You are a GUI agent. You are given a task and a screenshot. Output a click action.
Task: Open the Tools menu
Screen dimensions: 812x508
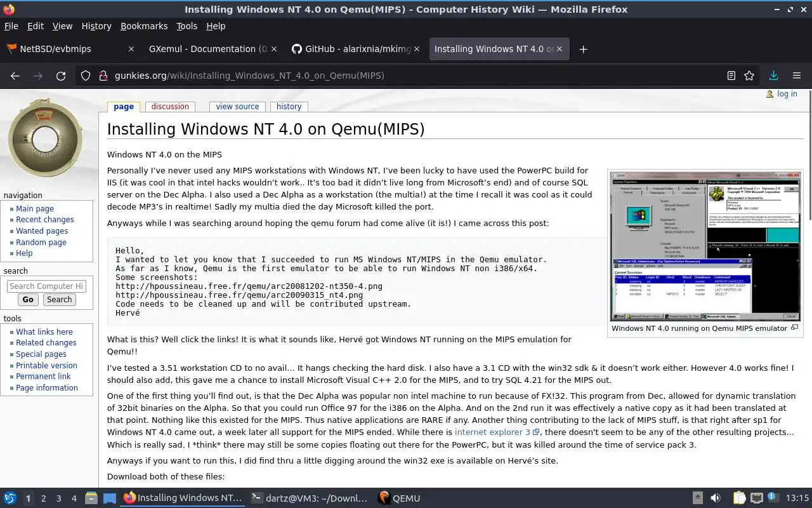(x=187, y=26)
